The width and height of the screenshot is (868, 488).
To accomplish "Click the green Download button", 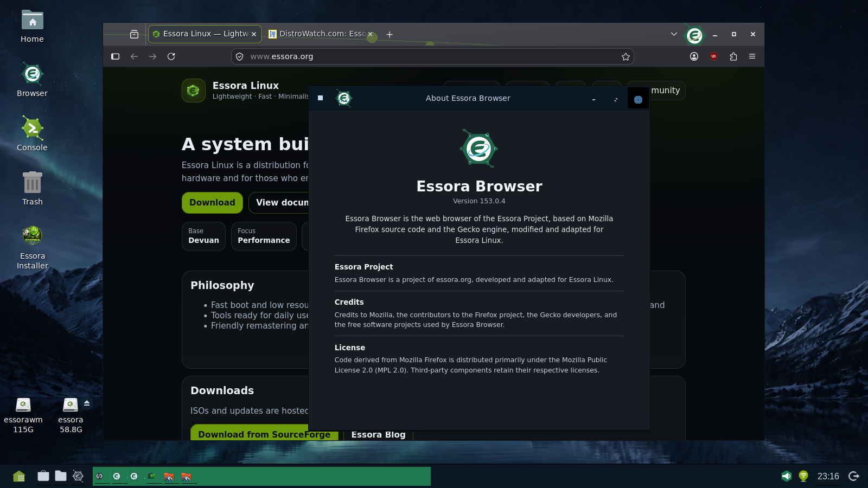I will coord(212,202).
